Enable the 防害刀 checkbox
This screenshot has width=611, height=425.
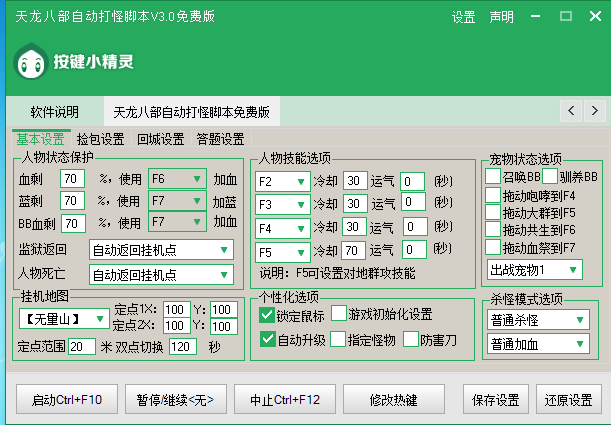coord(411,339)
